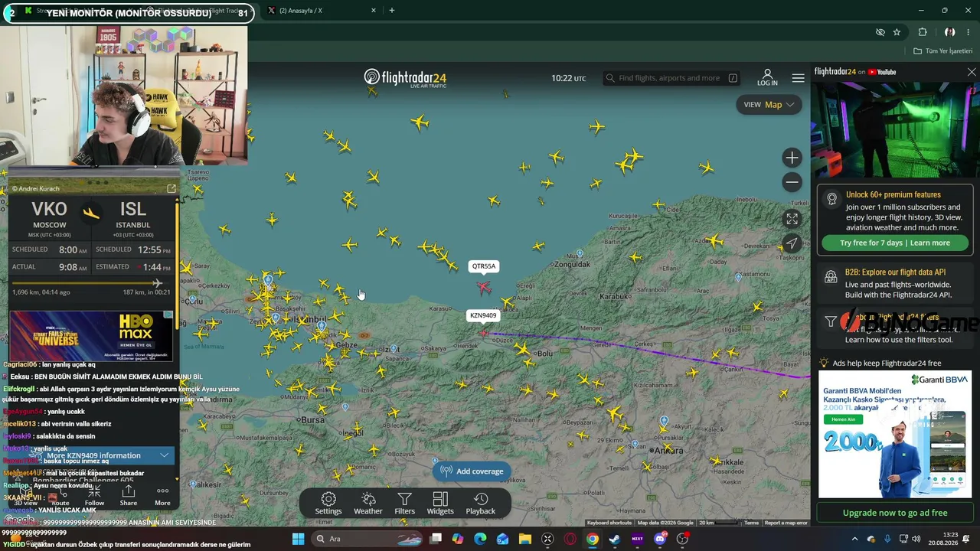Zoom out on the map with minus button

coord(792,182)
